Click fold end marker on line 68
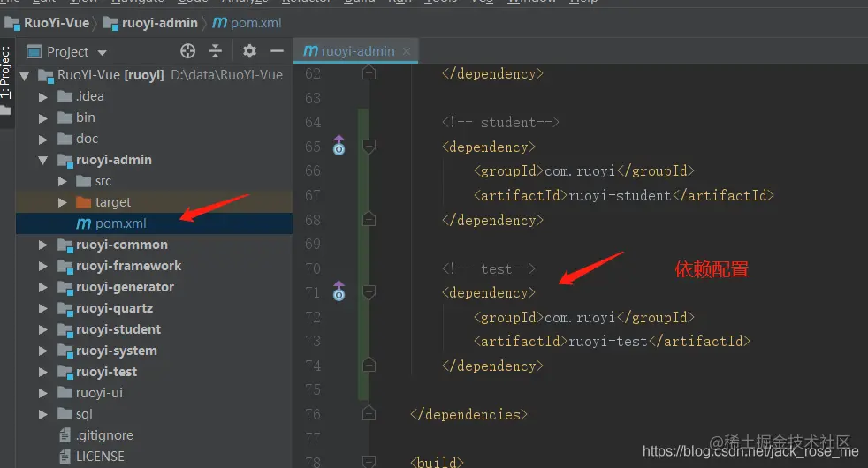Image resolution: width=868 pixels, height=468 pixels. tap(369, 219)
